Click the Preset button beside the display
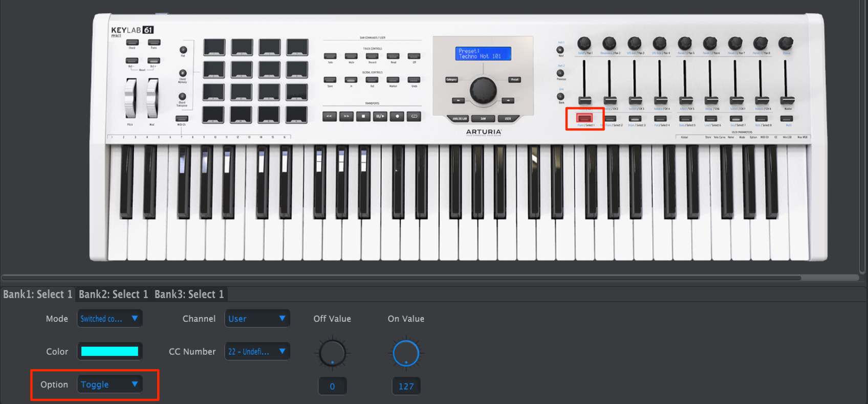 (x=515, y=80)
